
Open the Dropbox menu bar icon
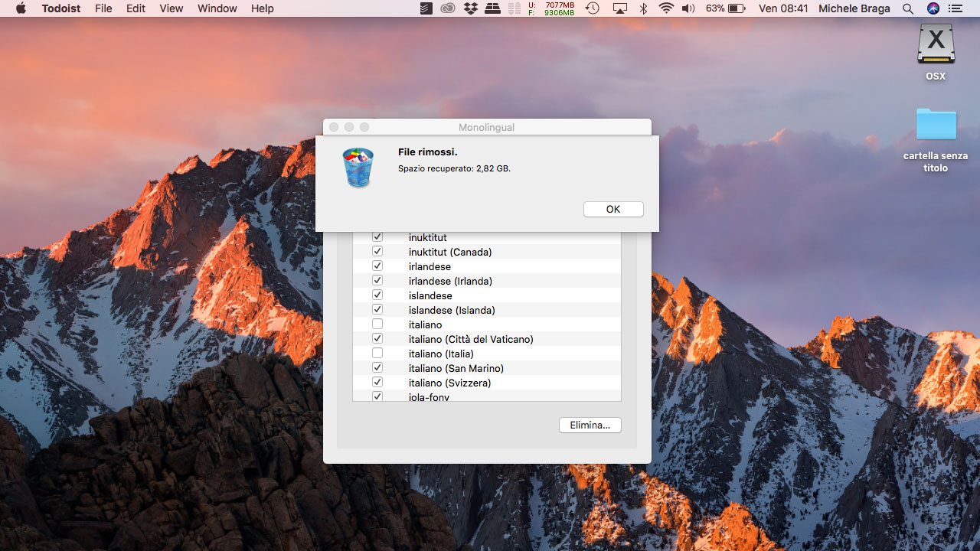(471, 8)
